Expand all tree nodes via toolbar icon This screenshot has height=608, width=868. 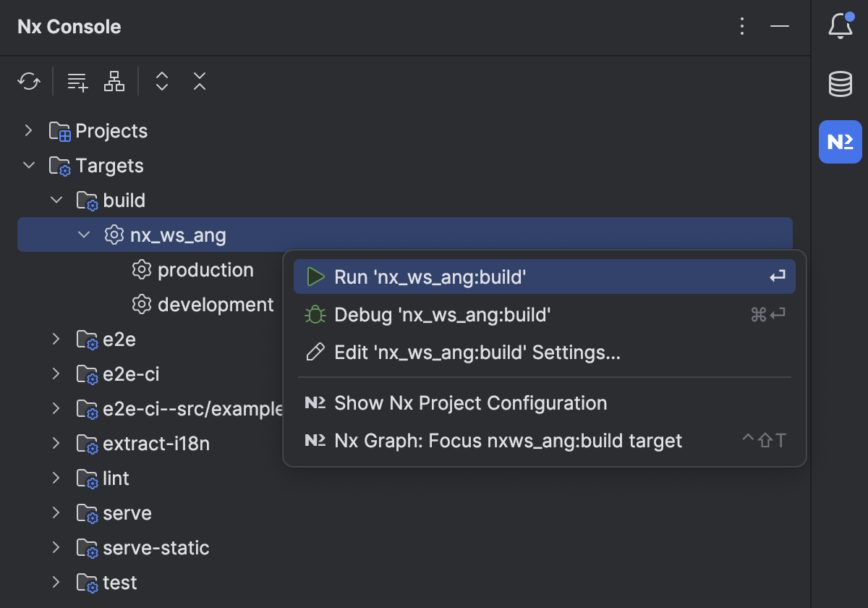click(x=161, y=81)
